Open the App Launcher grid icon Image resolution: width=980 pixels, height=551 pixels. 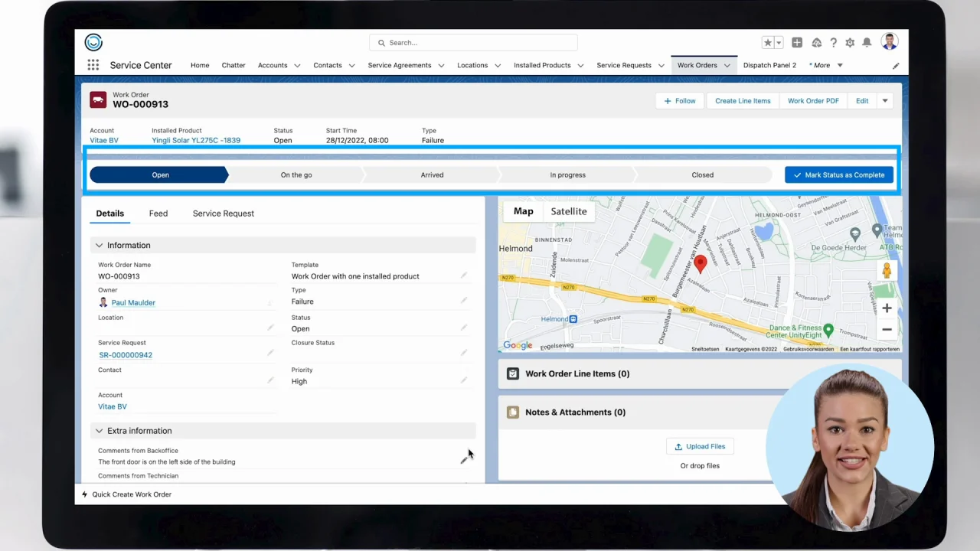coord(93,65)
